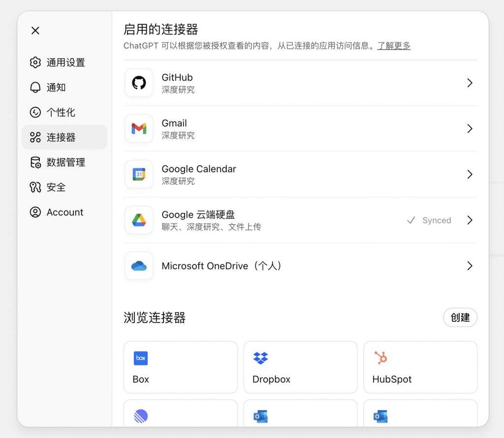The height and width of the screenshot is (438, 504).
Task: Click the Synced status on Google 云端硬盘
Action: click(429, 220)
